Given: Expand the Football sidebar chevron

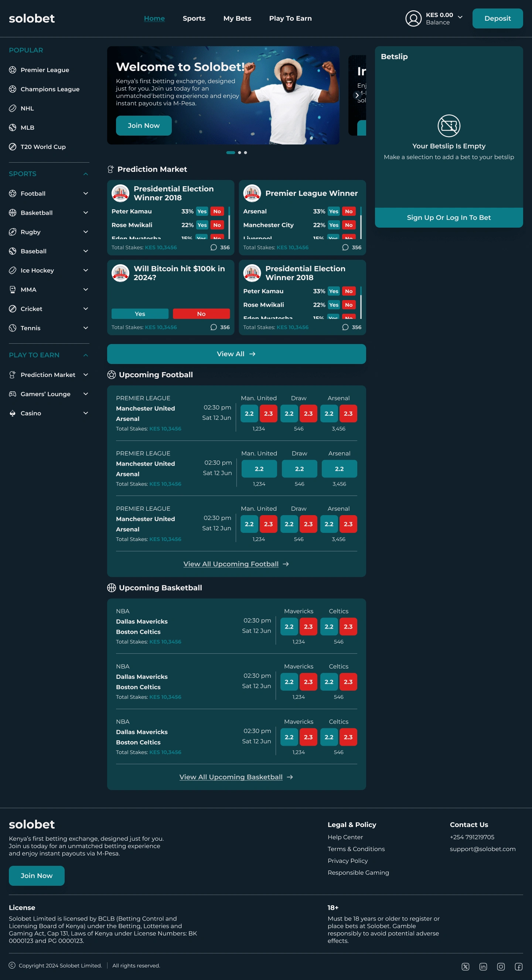Looking at the screenshot, I should point(86,194).
